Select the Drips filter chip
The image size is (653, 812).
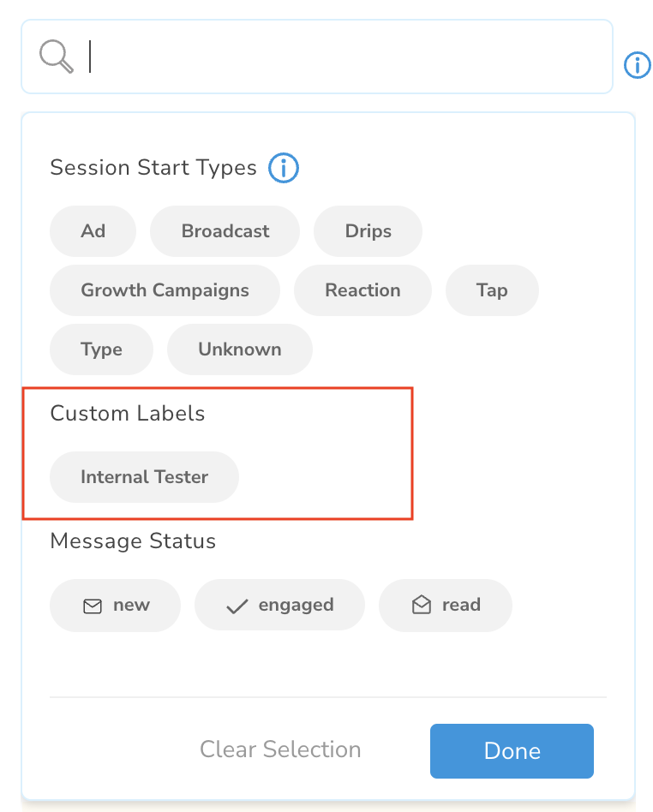click(x=368, y=231)
